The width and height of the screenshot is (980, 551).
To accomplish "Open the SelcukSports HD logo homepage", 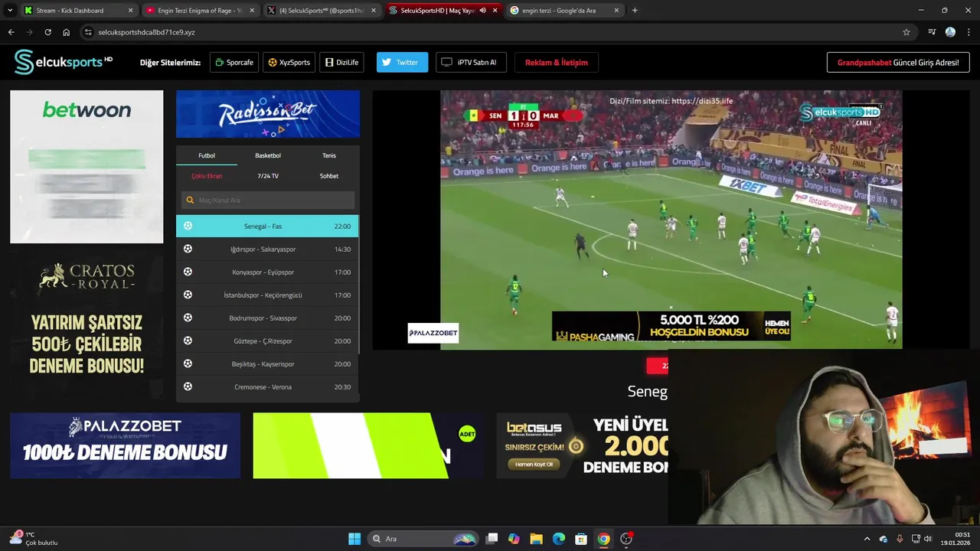I will click(64, 62).
